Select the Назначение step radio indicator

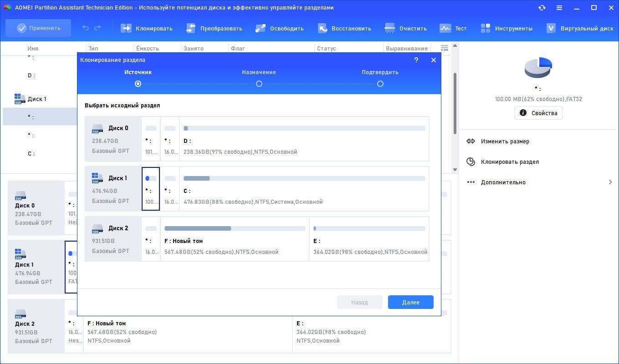click(259, 84)
